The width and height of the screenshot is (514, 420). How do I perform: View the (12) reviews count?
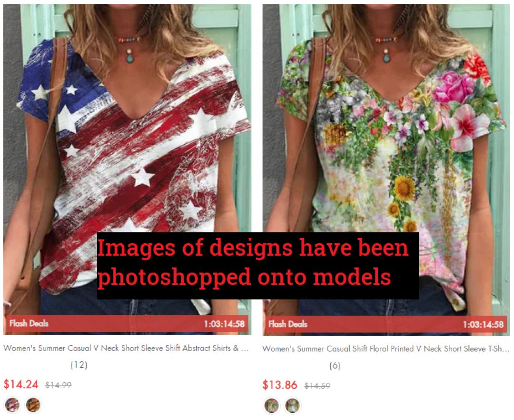coord(79,365)
